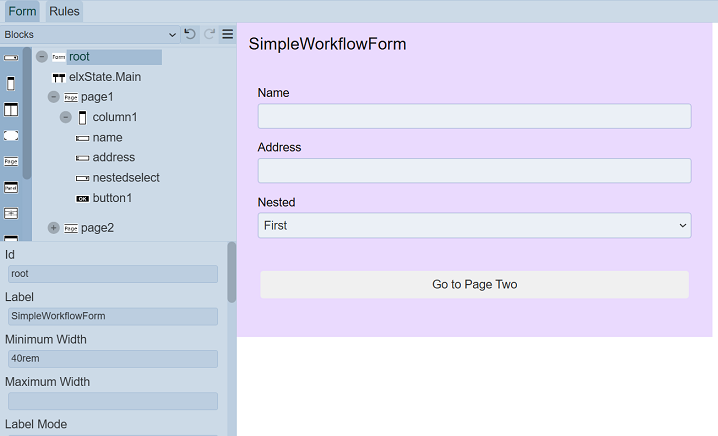Select the rounded container block in palette
This screenshot has height=436, width=718.
11,135
